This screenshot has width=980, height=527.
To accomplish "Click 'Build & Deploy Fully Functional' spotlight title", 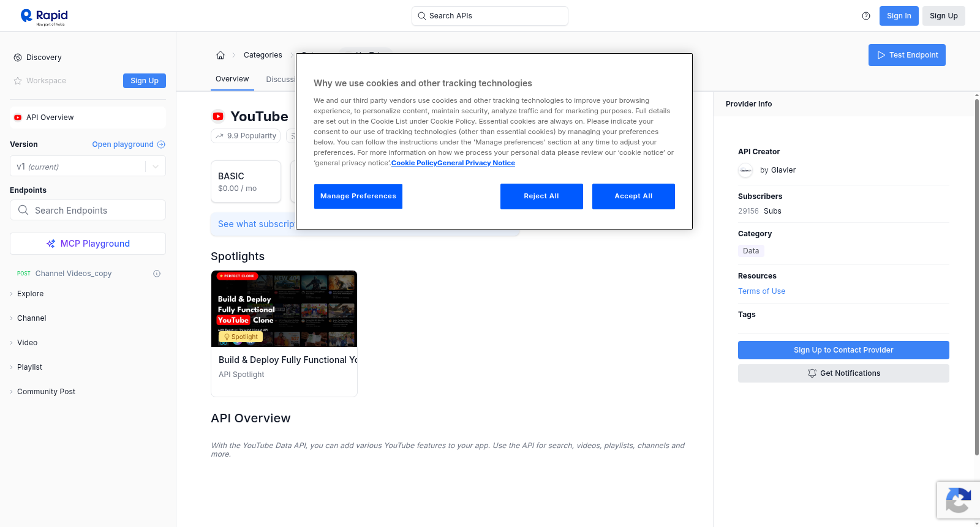I will click(x=288, y=360).
